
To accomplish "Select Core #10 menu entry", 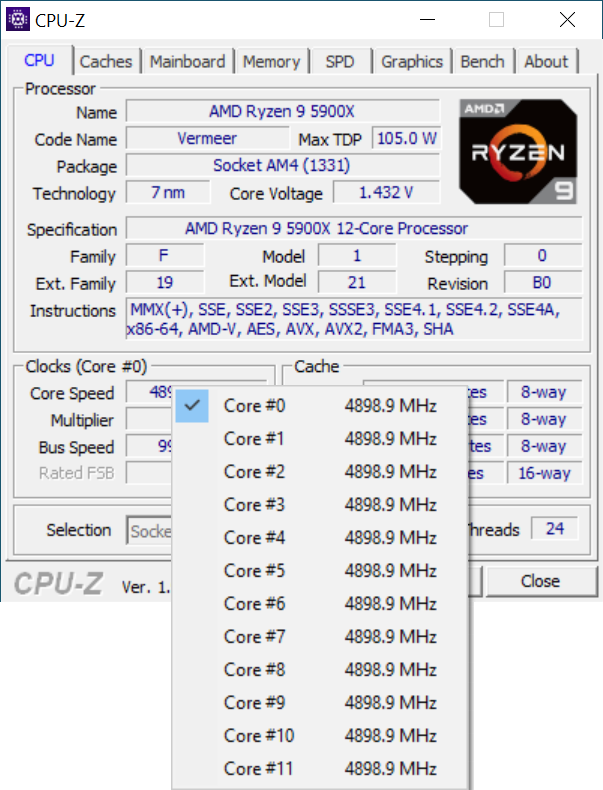I will (x=320, y=736).
